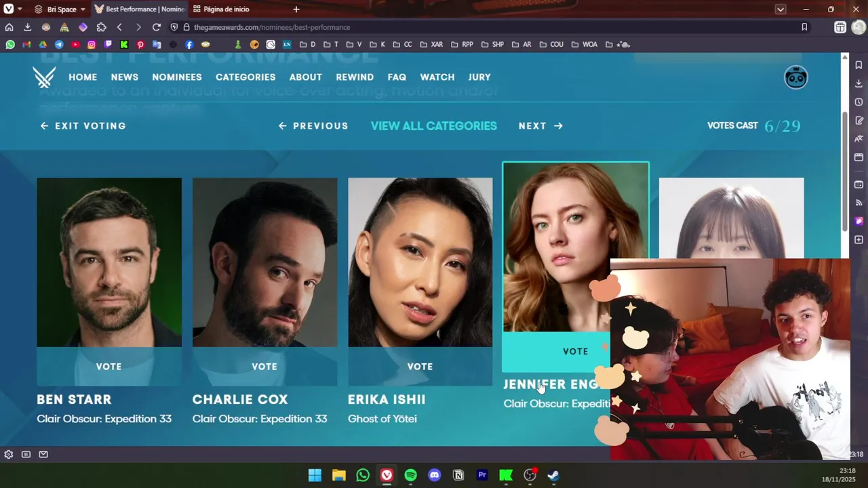Open the Gmail bookmark
Image resolution: width=868 pixels, height=488 pixels.
[x=26, y=45]
